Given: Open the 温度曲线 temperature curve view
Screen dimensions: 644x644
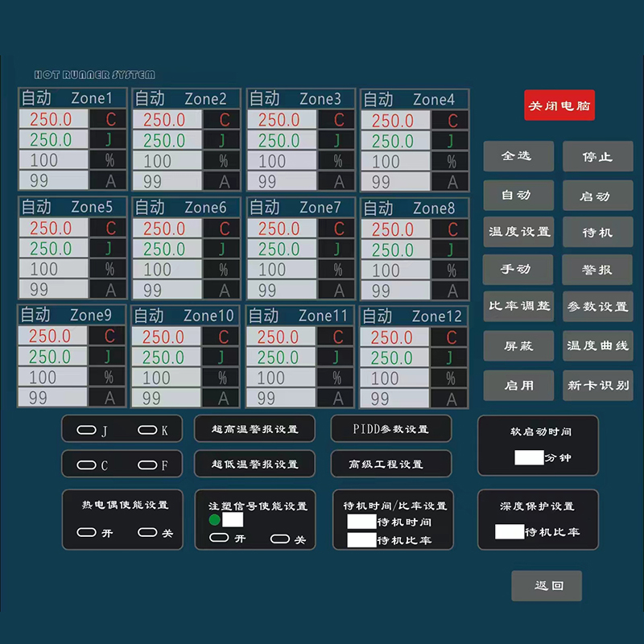Looking at the screenshot, I should coord(597,346).
